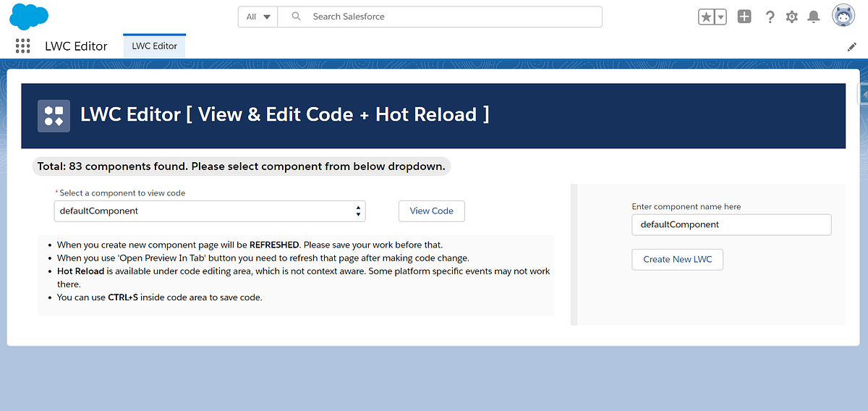Click the LWC Editor app name

pyautogui.click(x=76, y=46)
